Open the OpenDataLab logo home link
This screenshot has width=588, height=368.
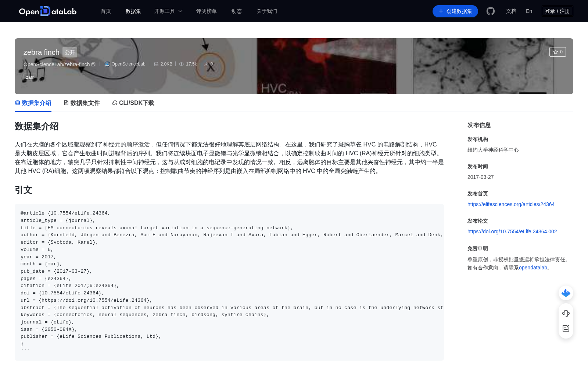[x=48, y=11]
